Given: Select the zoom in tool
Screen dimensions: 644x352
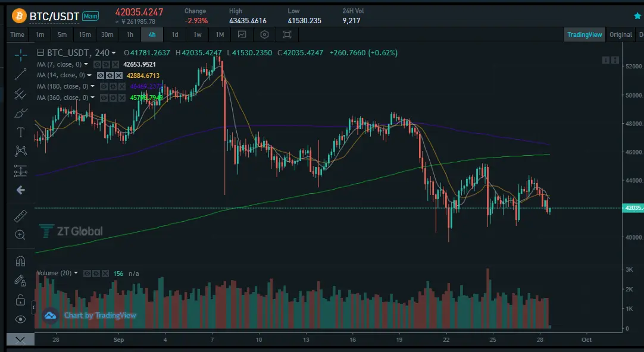Looking at the screenshot, I should pyautogui.click(x=21, y=235).
